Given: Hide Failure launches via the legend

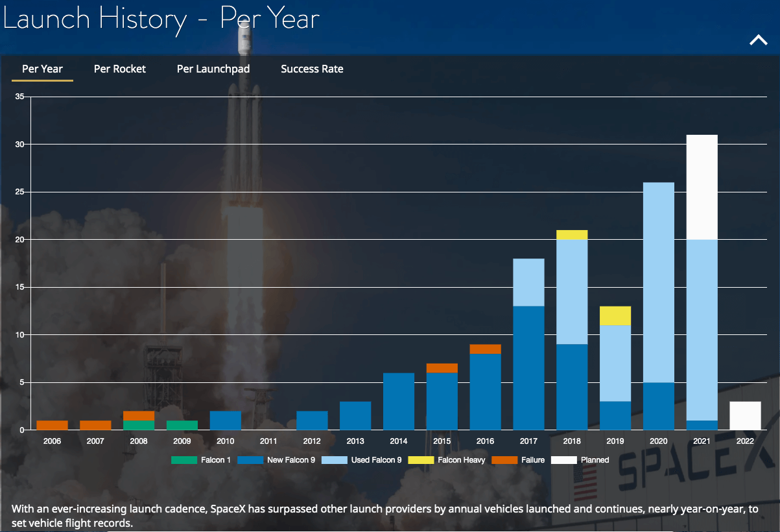Looking at the screenshot, I should [516, 460].
